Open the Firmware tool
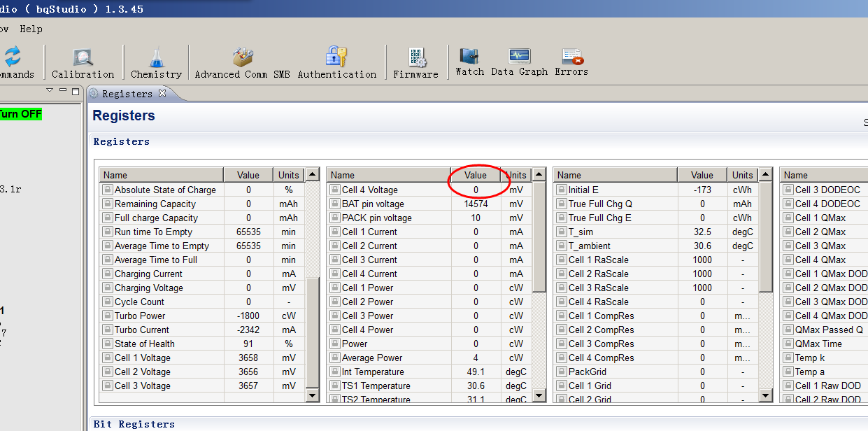 (x=415, y=63)
